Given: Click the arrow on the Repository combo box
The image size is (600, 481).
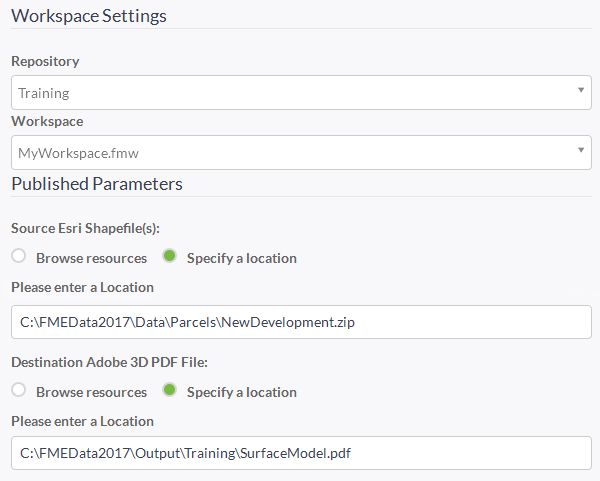Looking at the screenshot, I should coord(581,90).
